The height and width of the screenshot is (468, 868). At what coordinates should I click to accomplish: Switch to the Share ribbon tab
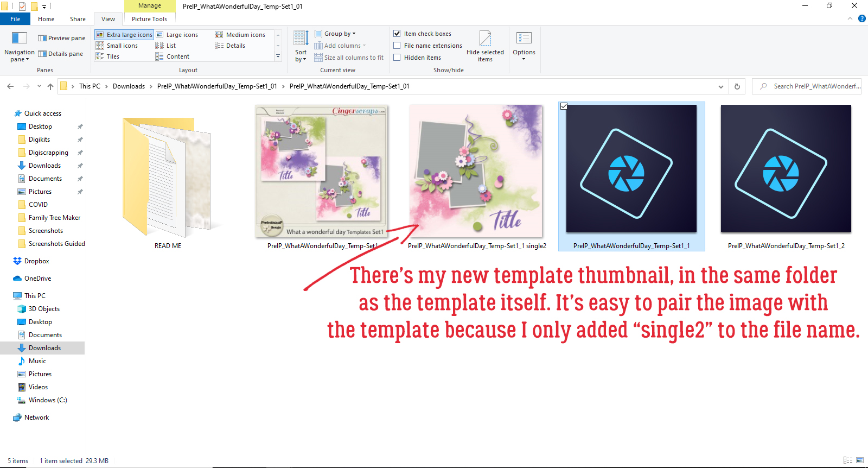coord(78,19)
